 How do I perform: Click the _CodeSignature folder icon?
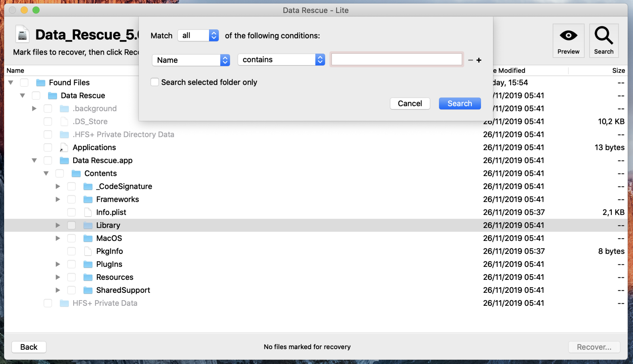(88, 186)
